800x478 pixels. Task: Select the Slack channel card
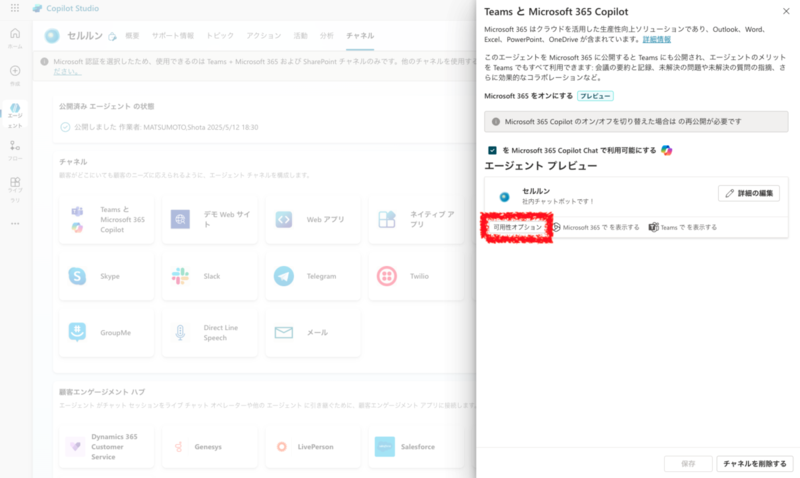point(210,276)
